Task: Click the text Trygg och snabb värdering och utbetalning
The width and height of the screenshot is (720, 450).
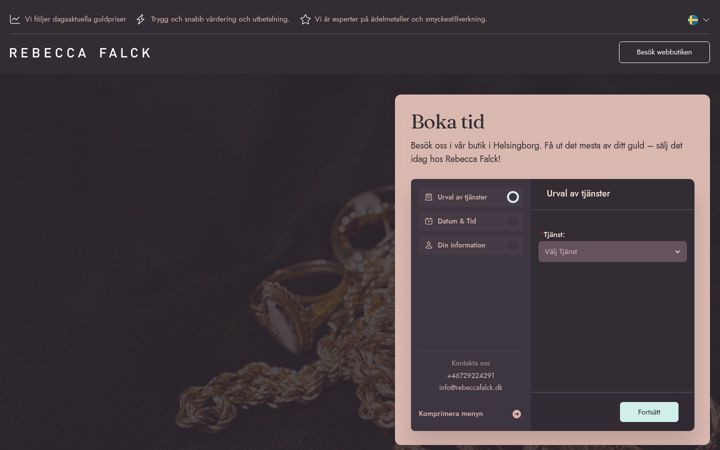Action: [220, 19]
